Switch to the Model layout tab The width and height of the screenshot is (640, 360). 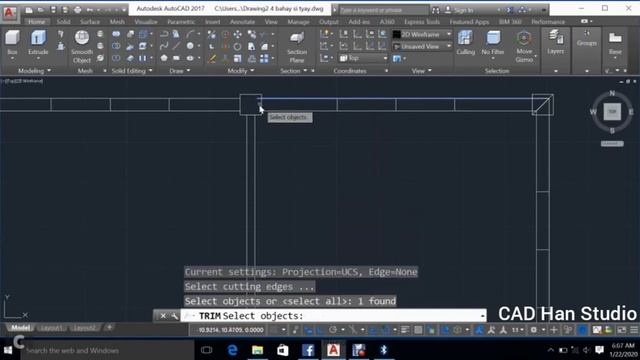pos(20,328)
